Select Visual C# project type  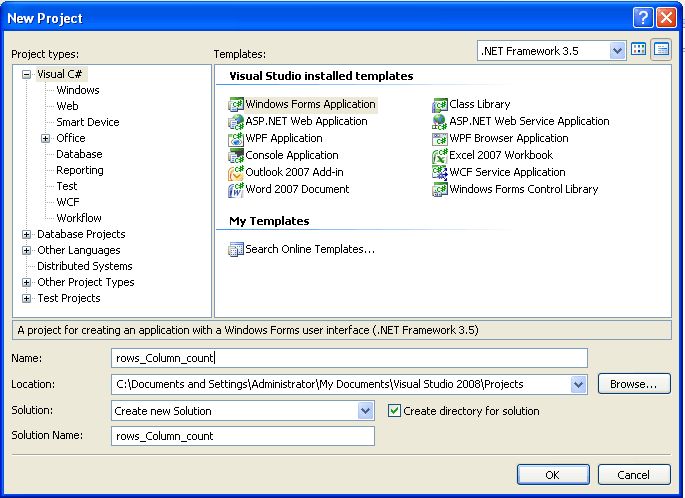pos(59,74)
